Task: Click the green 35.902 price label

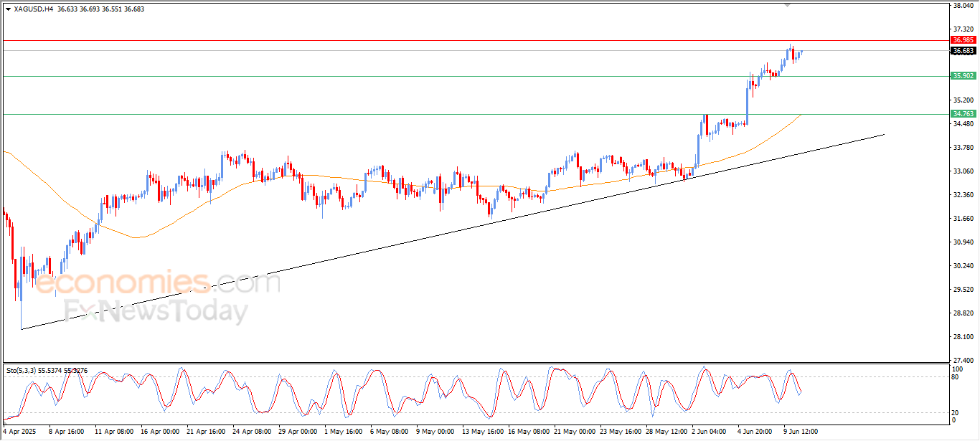Action: (x=963, y=76)
